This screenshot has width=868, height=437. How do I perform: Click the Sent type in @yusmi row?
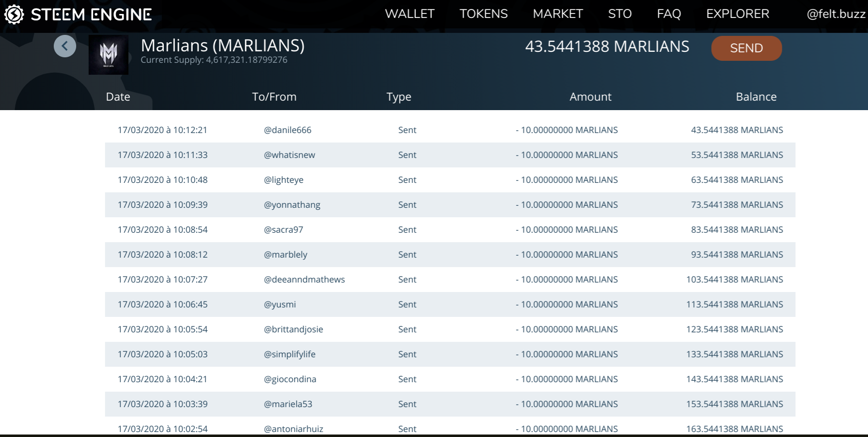pyautogui.click(x=407, y=304)
